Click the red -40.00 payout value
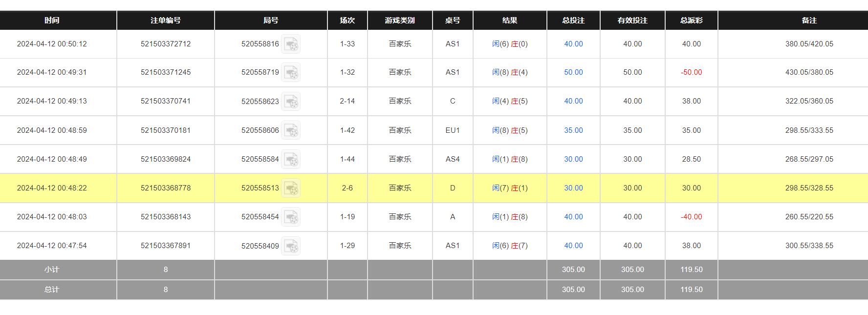The height and width of the screenshot is (315, 868). pos(691,217)
